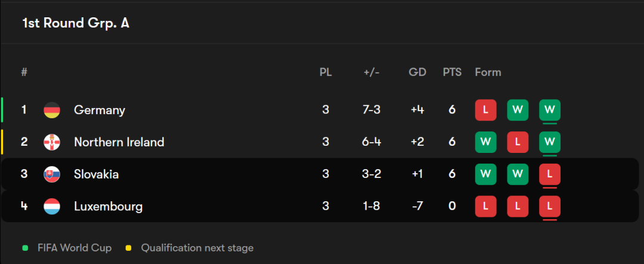644x264 pixels.
Task: Click Germany's first form result, a loss
Action: click(485, 110)
